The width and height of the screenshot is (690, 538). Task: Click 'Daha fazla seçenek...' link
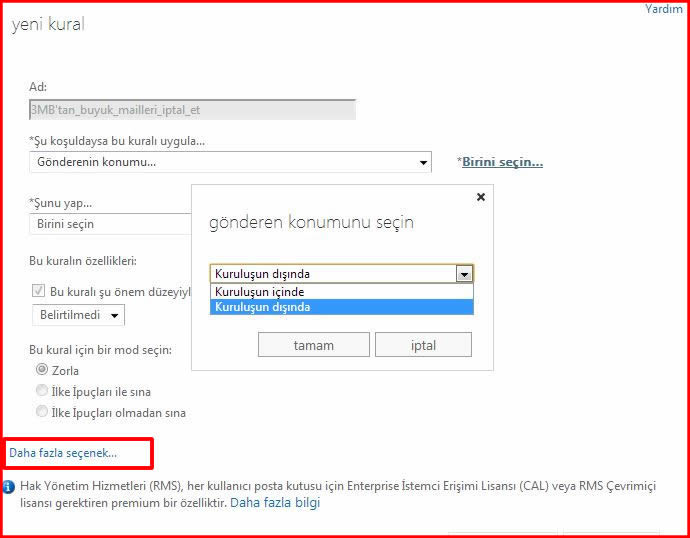[x=63, y=453]
